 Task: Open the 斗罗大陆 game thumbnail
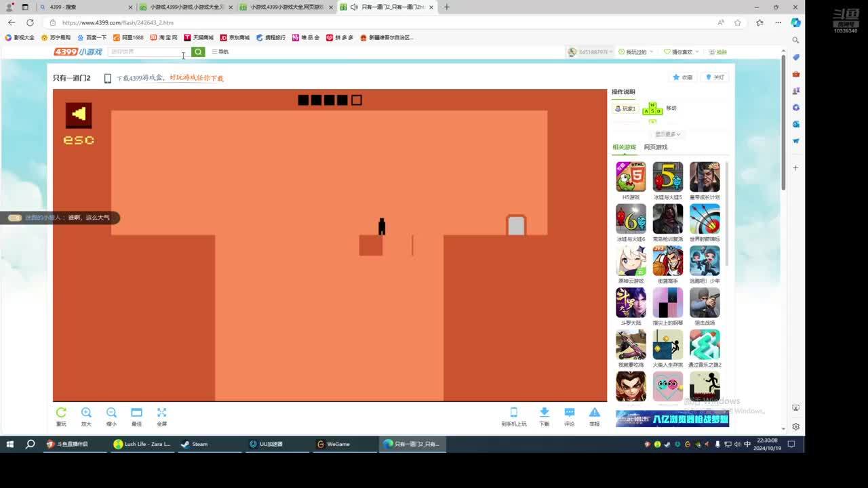(x=631, y=303)
